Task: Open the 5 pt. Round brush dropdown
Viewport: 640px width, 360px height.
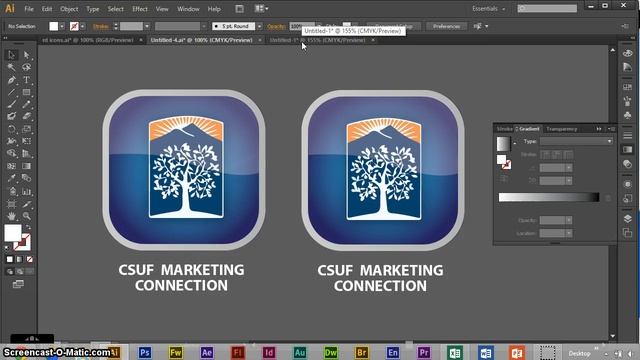Action: 260,26
